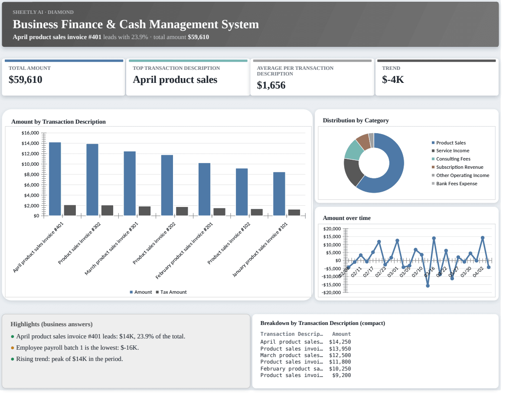Select the $16,000 label on the bar chart axis
Screen dimensions: 532x400
click(x=30, y=133)
